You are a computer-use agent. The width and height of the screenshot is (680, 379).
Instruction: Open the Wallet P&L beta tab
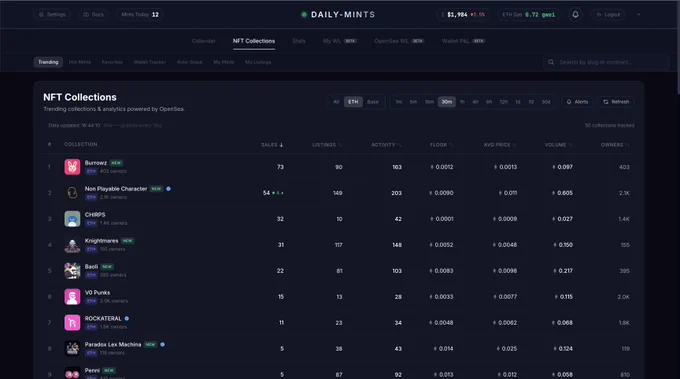464,41
